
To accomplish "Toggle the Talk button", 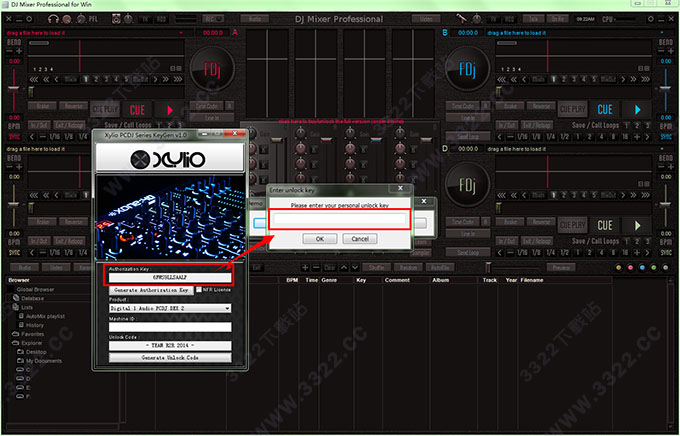I will [533, 19].
